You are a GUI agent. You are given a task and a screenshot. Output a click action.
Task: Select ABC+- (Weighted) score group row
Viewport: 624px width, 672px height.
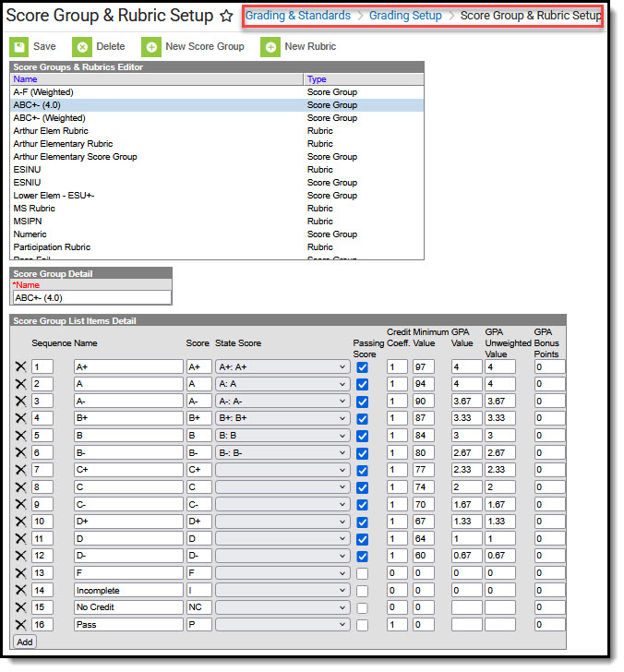tap(217, 118)
